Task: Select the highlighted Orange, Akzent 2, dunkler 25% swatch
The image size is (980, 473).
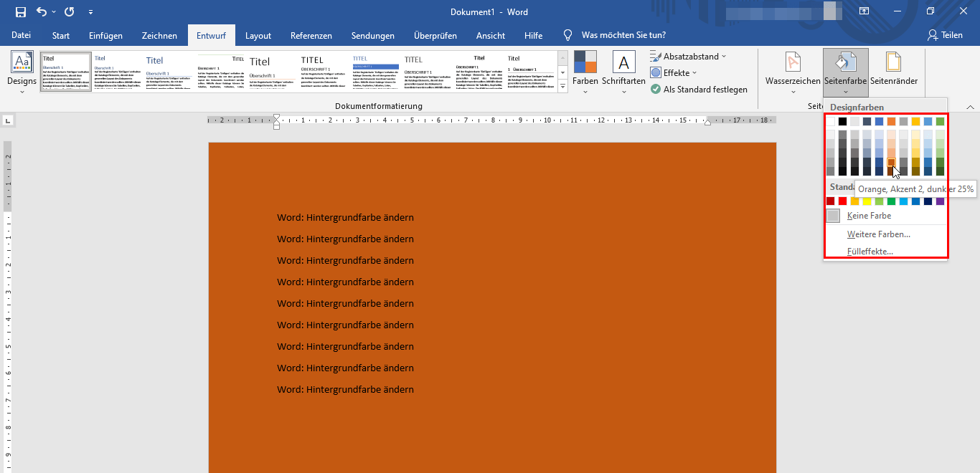Action: click(x=892, y=162)
